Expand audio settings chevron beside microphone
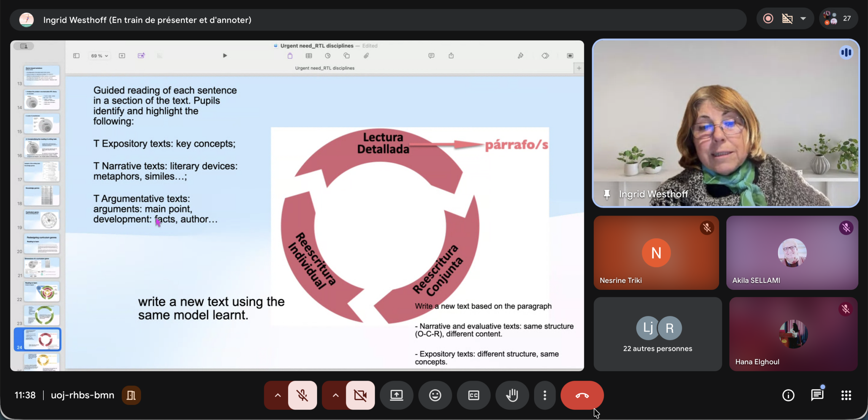Image resolution: width=868 pixels, height=420 pixels. [x=278, y=395]
